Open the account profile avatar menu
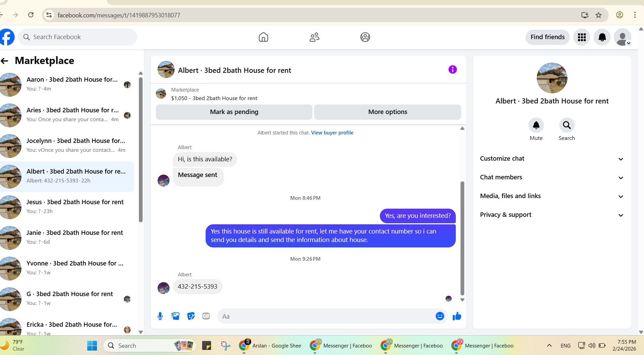The image size is (644, 355). 623,37
